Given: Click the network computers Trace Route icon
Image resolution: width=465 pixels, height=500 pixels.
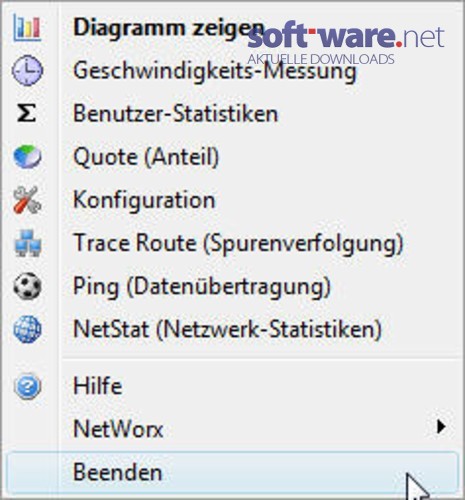Looking at the screenshot, I should click(28, 243).
